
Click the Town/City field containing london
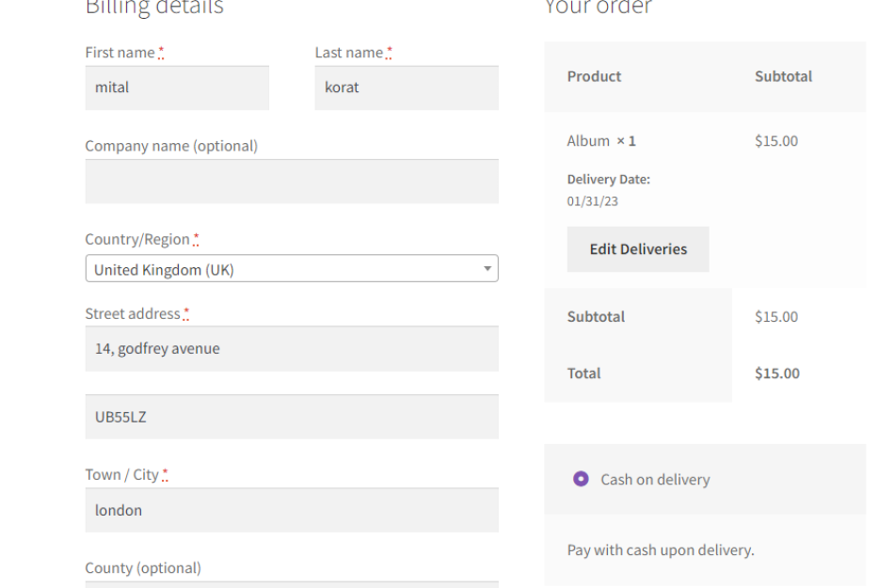pyautogui.click(x=292, y=510)
